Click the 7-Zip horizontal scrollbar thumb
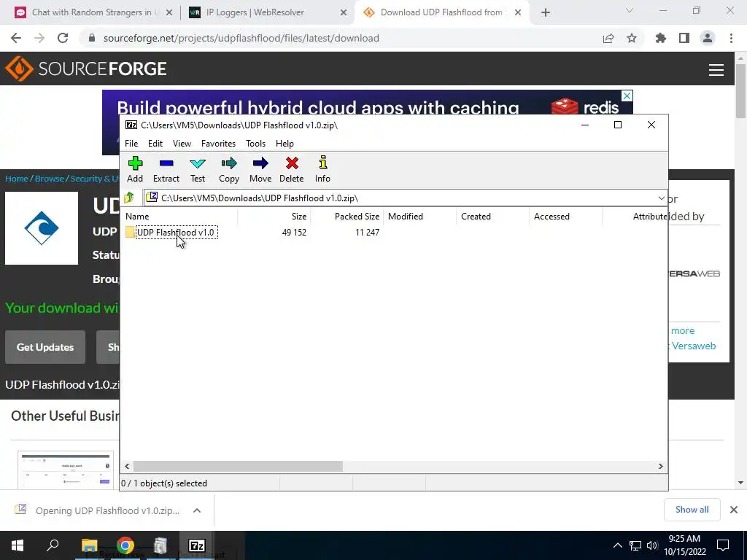 [238, 466]
